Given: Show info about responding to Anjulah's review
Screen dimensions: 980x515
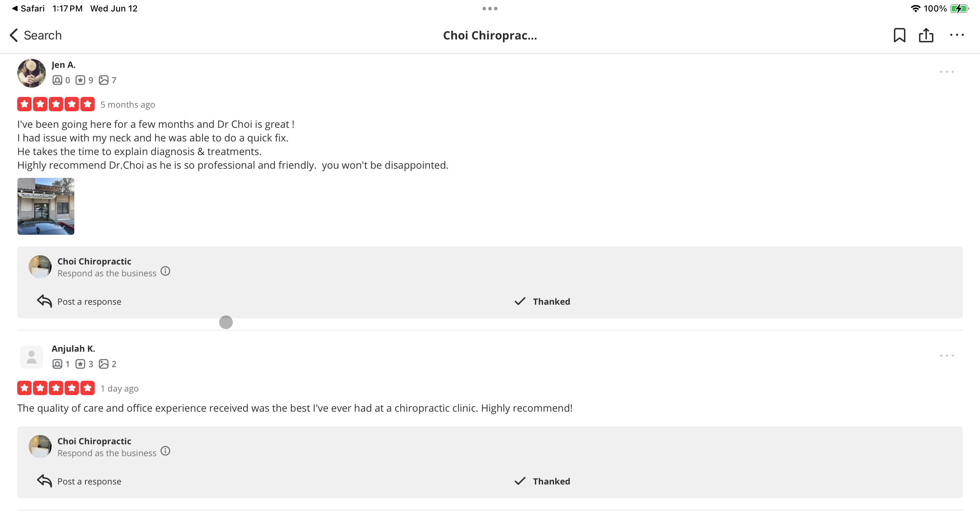Looking at the screenshot, I should (x=165, y=451).
